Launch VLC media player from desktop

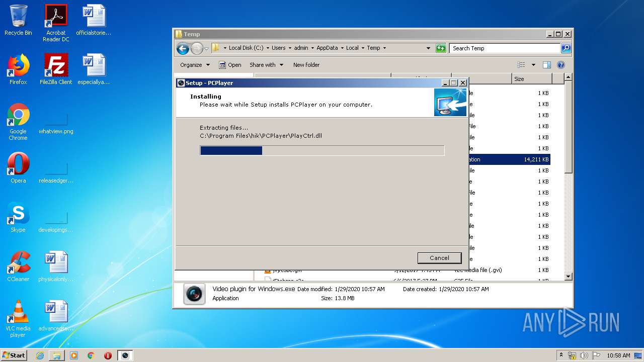(18, 319)
